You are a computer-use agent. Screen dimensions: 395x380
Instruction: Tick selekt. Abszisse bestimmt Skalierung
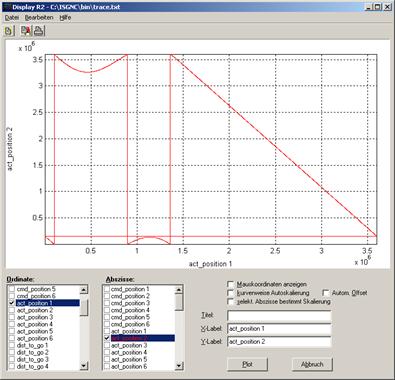click(x=230, y=302)
